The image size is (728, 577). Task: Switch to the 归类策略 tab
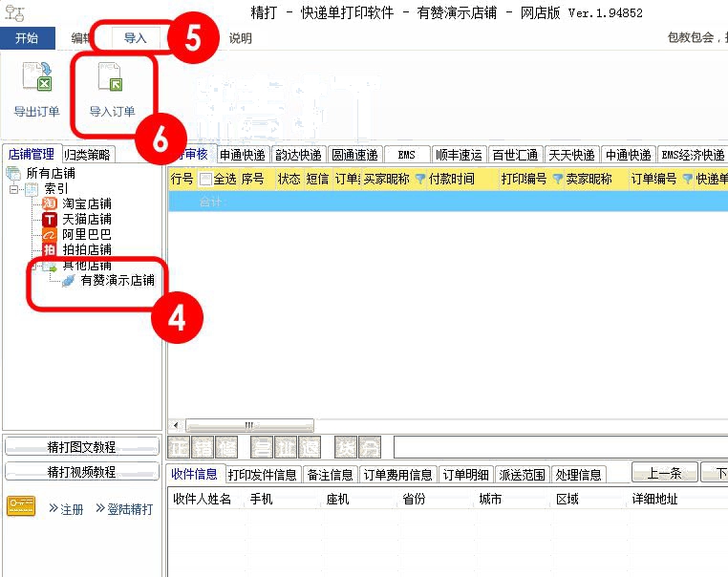(x=88, y=155)
